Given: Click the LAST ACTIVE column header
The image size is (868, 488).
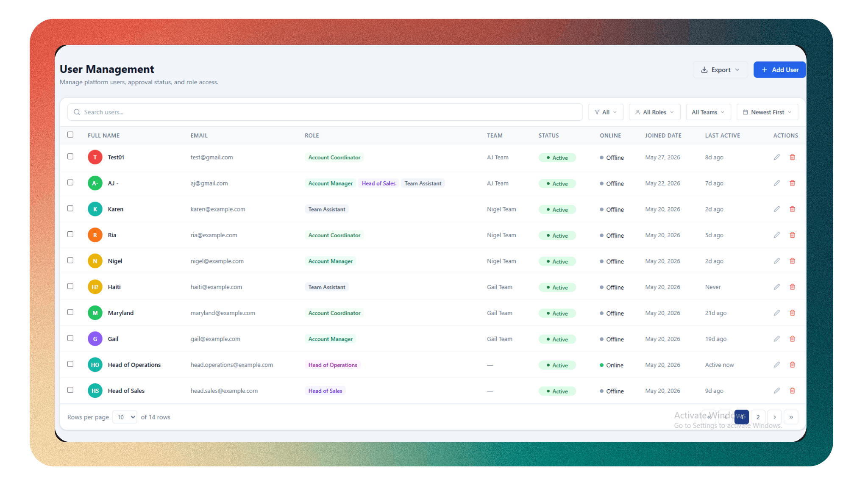Looking at the screenshot, I should point(723,136).
